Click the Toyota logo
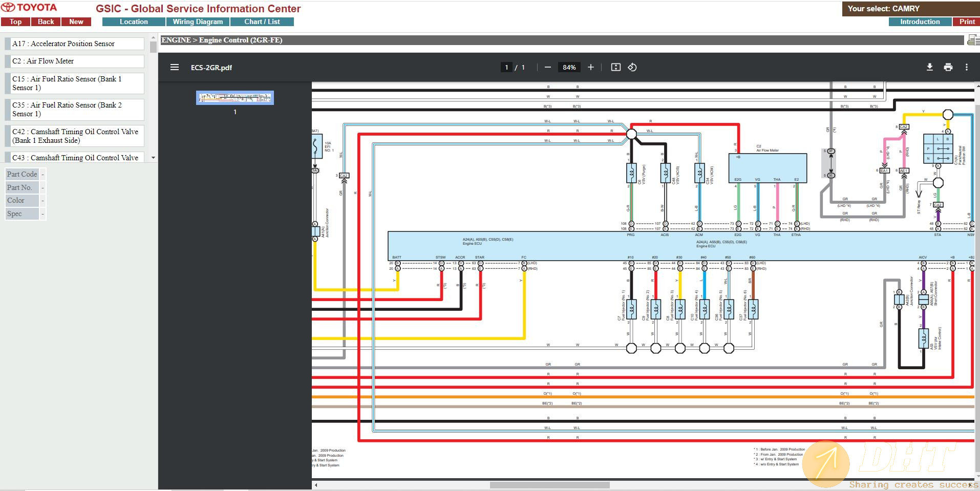This screenshot has height=491, width=980. pos(29,8)
